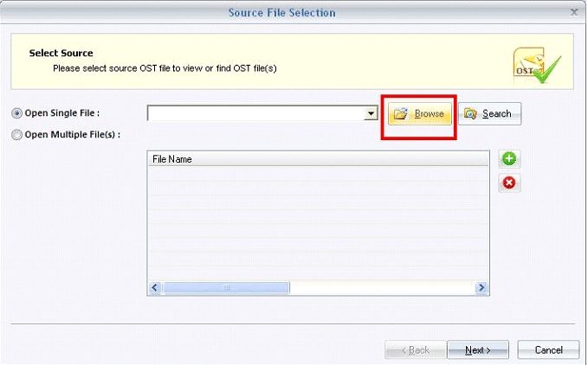Click the disabled Back button

click(x=416, y=350)
